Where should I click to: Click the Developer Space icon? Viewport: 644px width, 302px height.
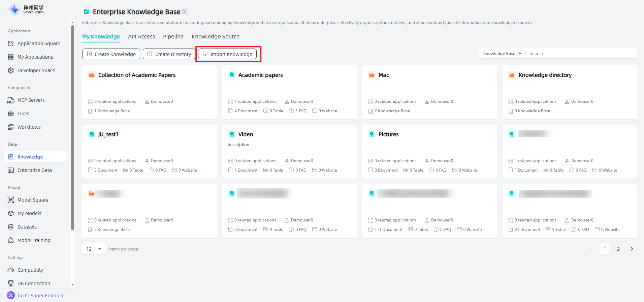point(11,70)
